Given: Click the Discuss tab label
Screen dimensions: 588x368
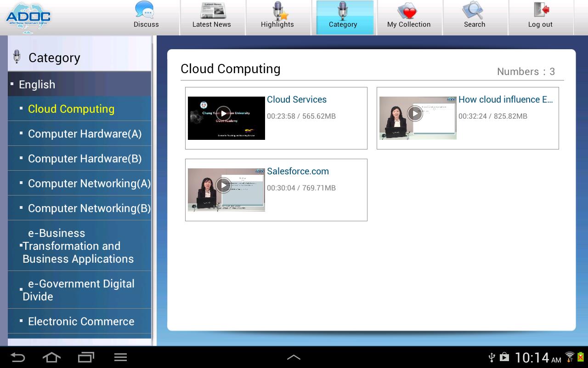Looking at the screenshot, I should 146,24.
